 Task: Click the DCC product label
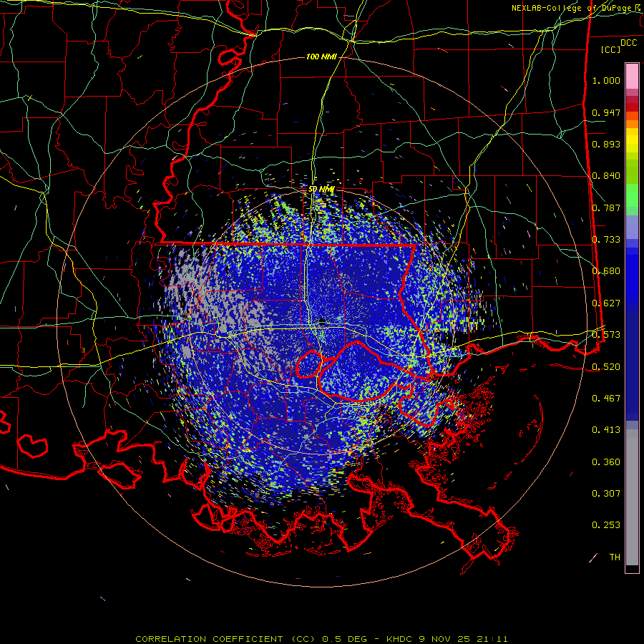click(628, 43)
